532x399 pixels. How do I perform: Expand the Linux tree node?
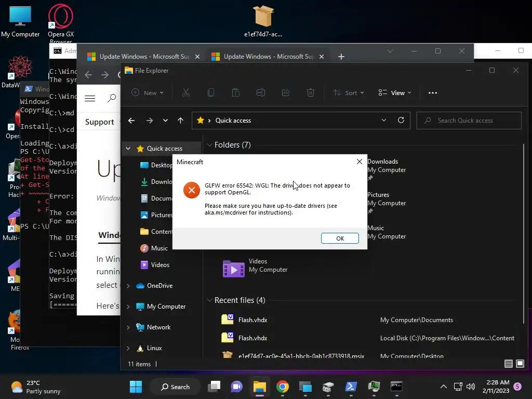128,348
